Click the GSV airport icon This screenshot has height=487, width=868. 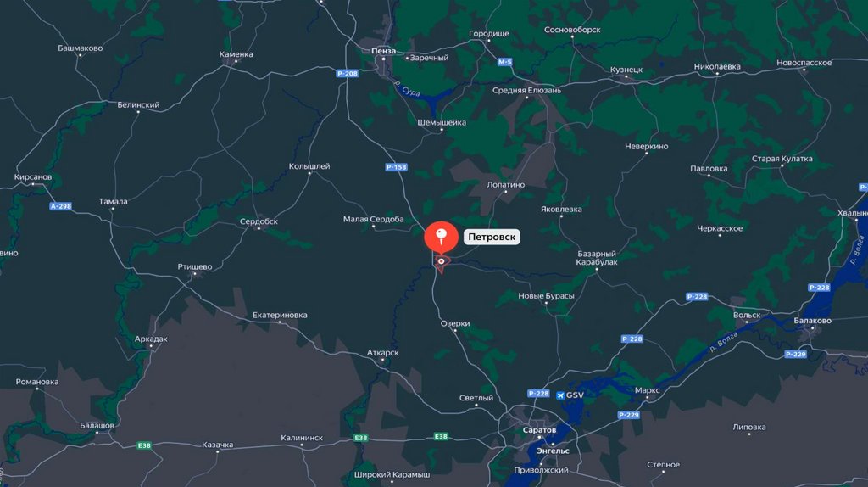560,395
